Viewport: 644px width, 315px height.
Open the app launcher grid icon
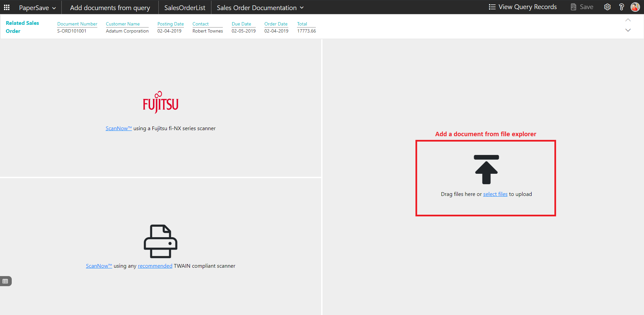point(7,7)
